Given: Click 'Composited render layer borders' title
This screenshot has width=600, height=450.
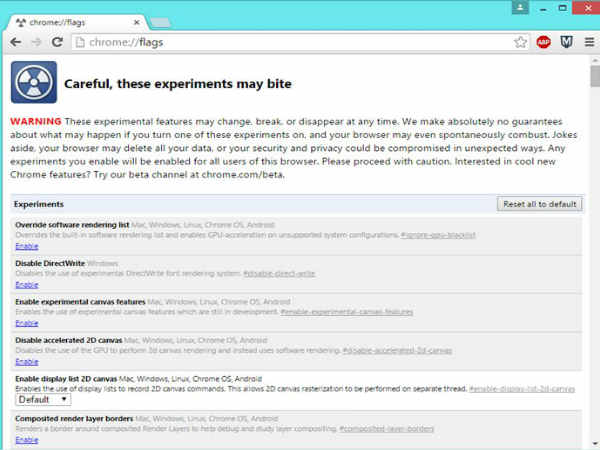Looking at the screenshot, I should point(74,419).
